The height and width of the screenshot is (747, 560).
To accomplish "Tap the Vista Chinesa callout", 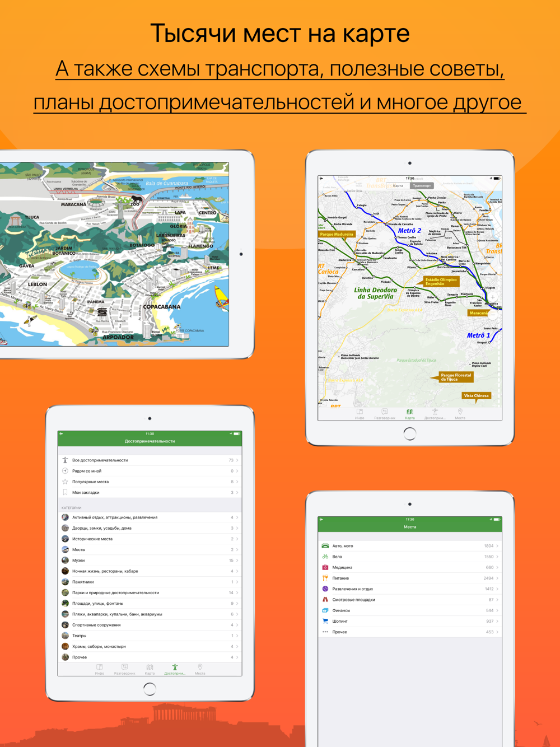I will (476, 395).
